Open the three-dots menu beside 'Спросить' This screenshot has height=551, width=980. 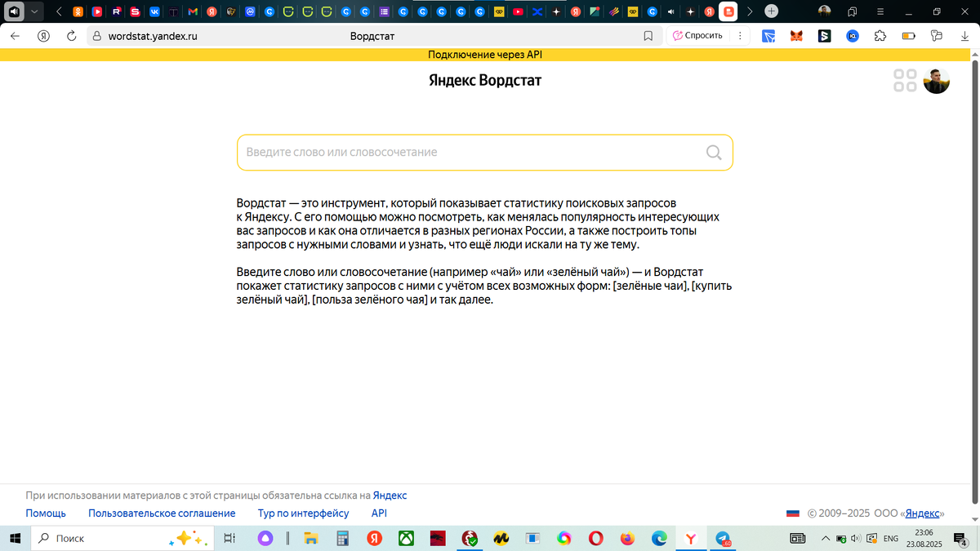[x=740, y=36]
